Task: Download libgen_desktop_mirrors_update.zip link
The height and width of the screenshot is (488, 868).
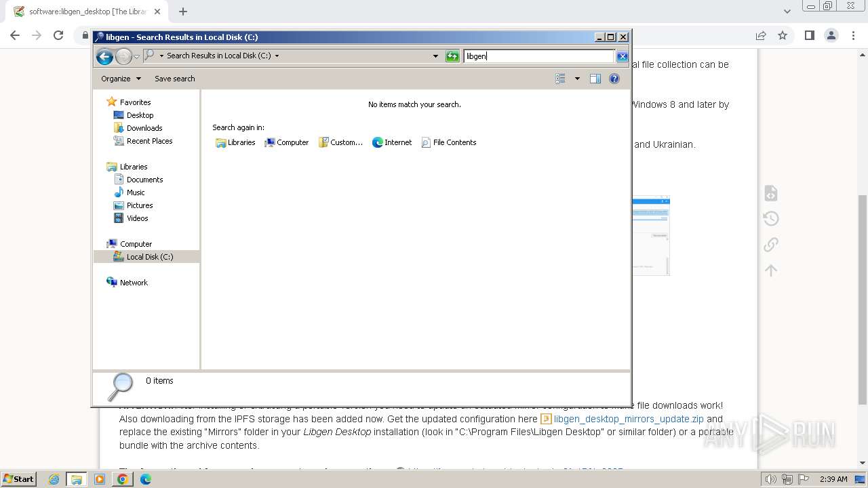Action: 629,419
